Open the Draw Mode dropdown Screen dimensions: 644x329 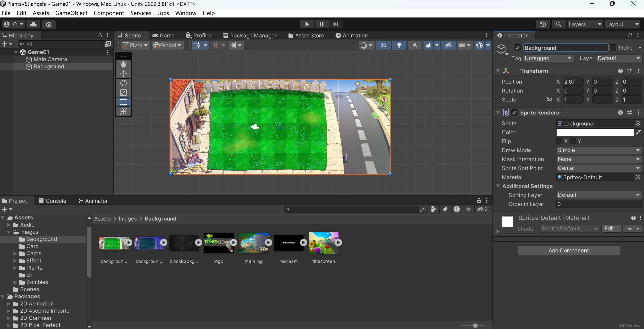(598, 150)
